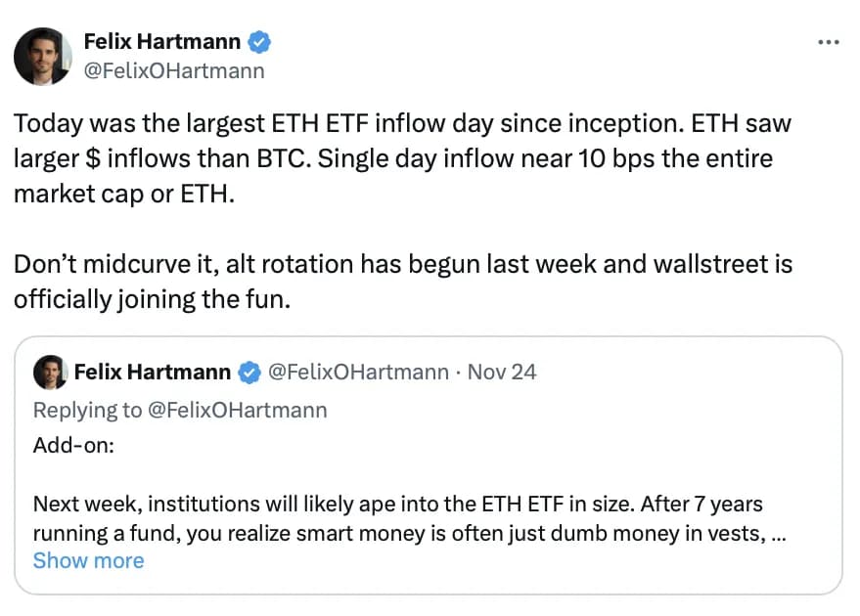Viewport: 860px width, 616px height.
Task: Click the "Add-on:" line in the quoted tweet
Action: click(73, 446)
